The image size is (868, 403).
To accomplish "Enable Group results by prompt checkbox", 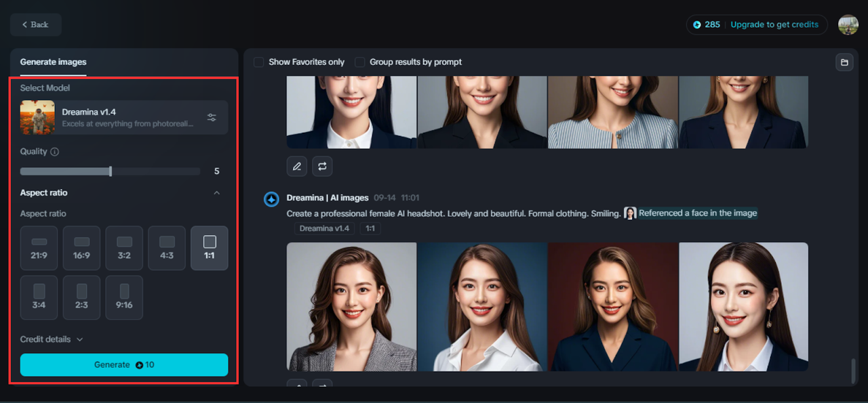I will point(360,62).
